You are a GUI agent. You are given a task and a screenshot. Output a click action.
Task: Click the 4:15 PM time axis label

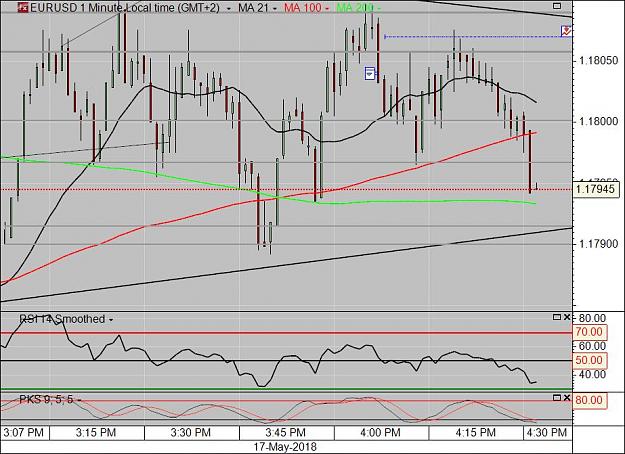click(476, 432)
